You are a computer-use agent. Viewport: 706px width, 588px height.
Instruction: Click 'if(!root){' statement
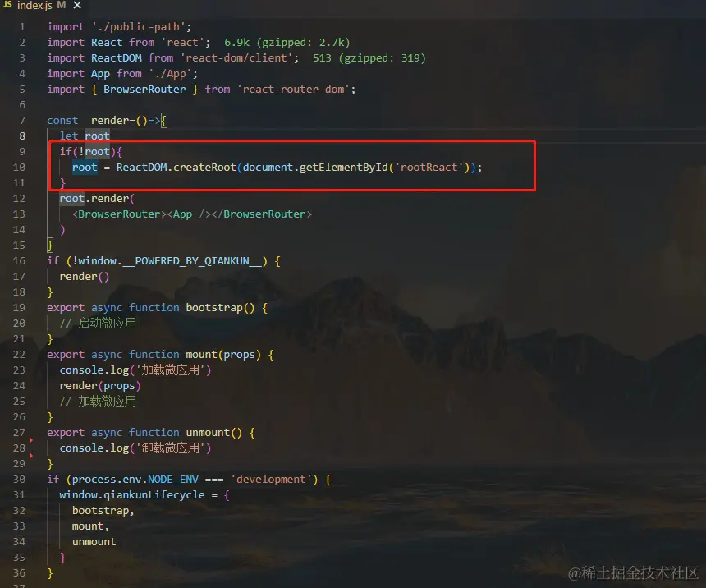(x=91, y=152)
